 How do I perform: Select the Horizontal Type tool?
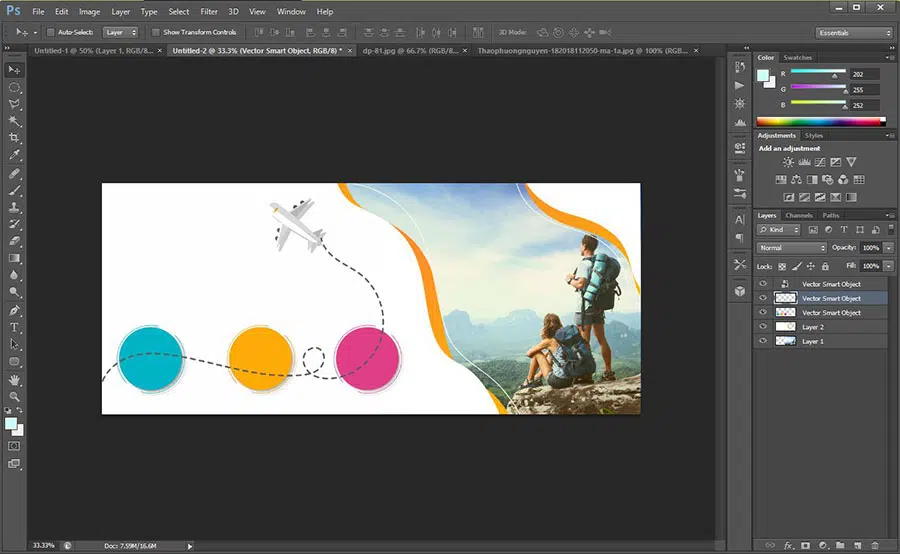pyautogui.click(x=14, y=327)
